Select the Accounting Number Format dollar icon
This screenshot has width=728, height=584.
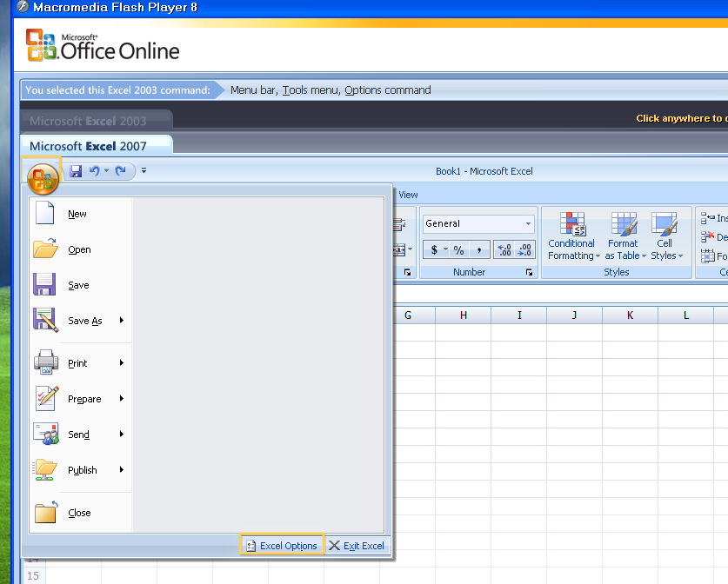434,250
